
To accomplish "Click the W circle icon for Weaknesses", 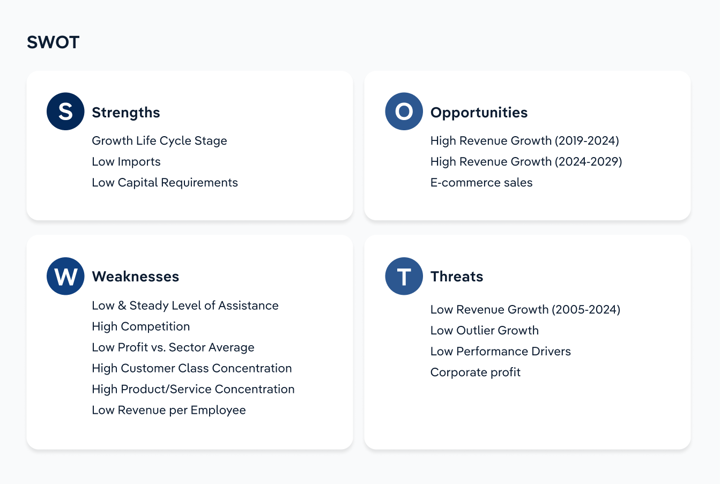I will (x=65, y=276).
